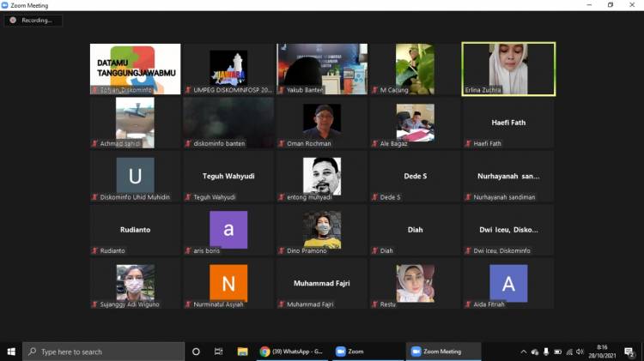The image size is (644, 361).
Task: Select entong mulyadi video tile
Action: pos(322,177)
